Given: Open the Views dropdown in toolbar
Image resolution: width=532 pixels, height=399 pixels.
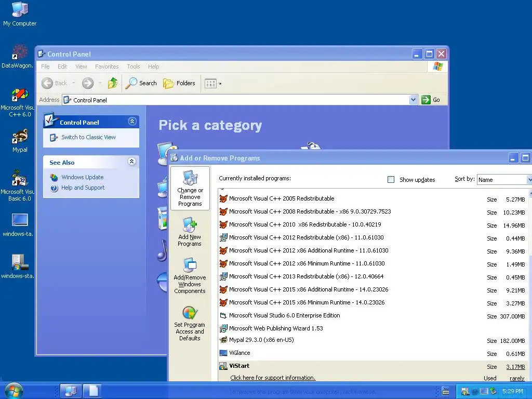Looking at the screenshot, I should (212, 84).
